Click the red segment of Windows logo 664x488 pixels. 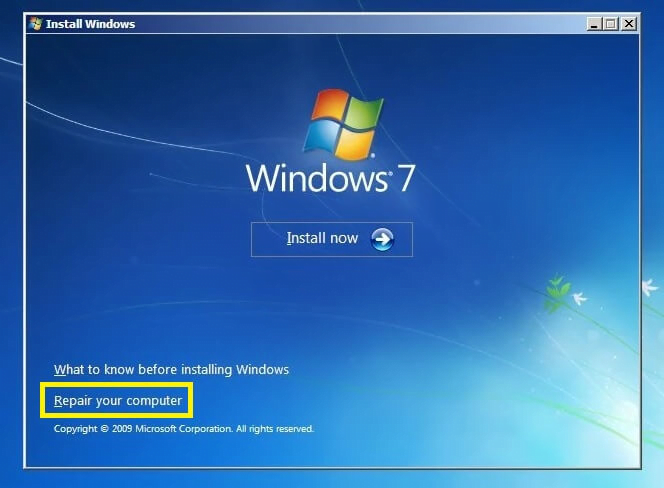[x=325, y=110]
